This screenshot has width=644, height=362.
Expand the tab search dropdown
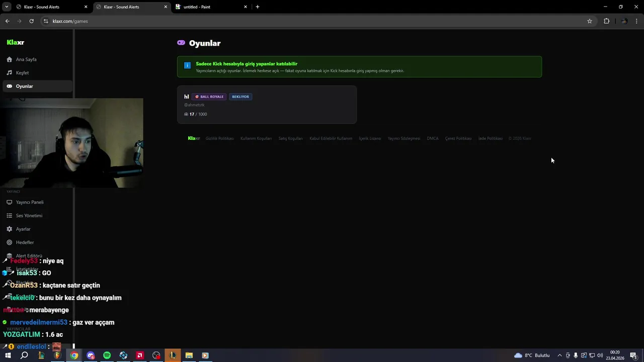tap(7, 7)
